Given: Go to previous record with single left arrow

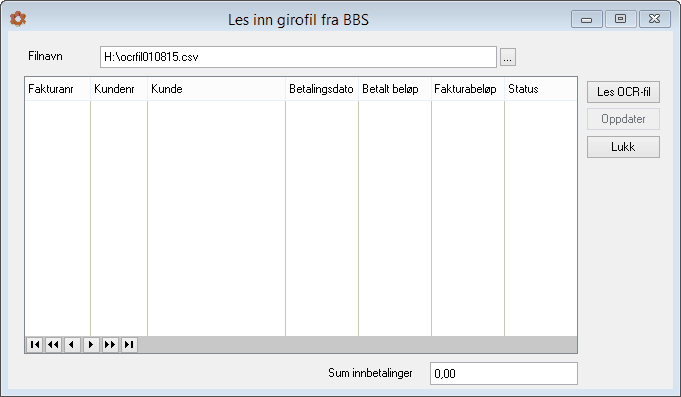Looking at the screenshot, I should click(x=72, y=345).
